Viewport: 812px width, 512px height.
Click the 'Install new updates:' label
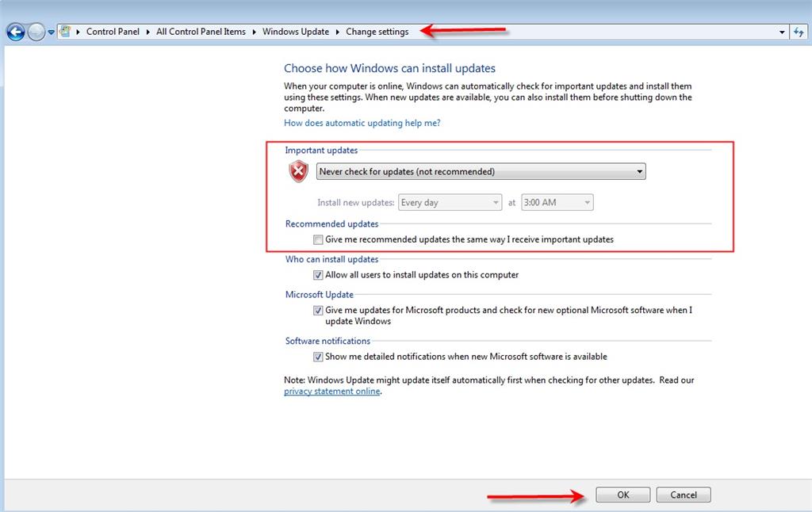[x=356, y=202]
